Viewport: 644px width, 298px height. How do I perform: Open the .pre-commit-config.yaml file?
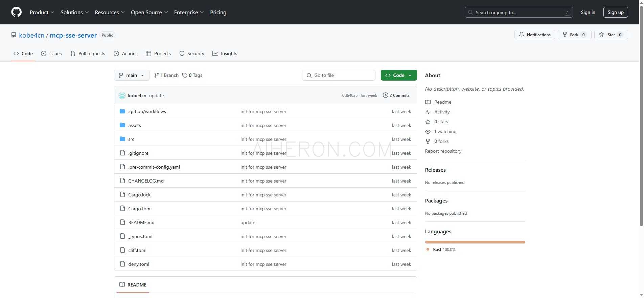coord(154,167)
